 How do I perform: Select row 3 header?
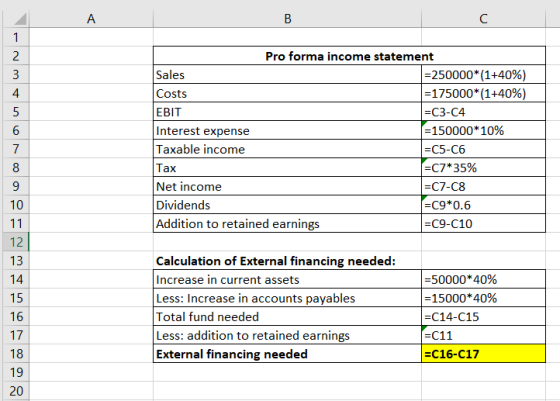(x=16, y=75)
